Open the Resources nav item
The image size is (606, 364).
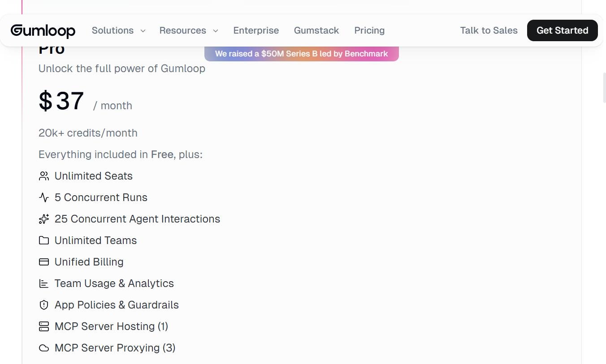[x=183, y=30]
